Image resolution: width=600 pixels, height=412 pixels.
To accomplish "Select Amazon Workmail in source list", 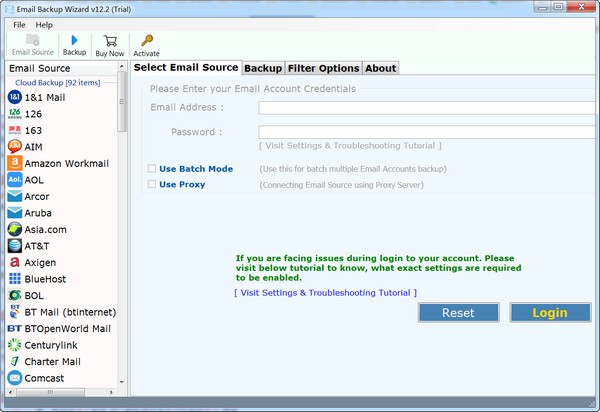I will (66, 163).
